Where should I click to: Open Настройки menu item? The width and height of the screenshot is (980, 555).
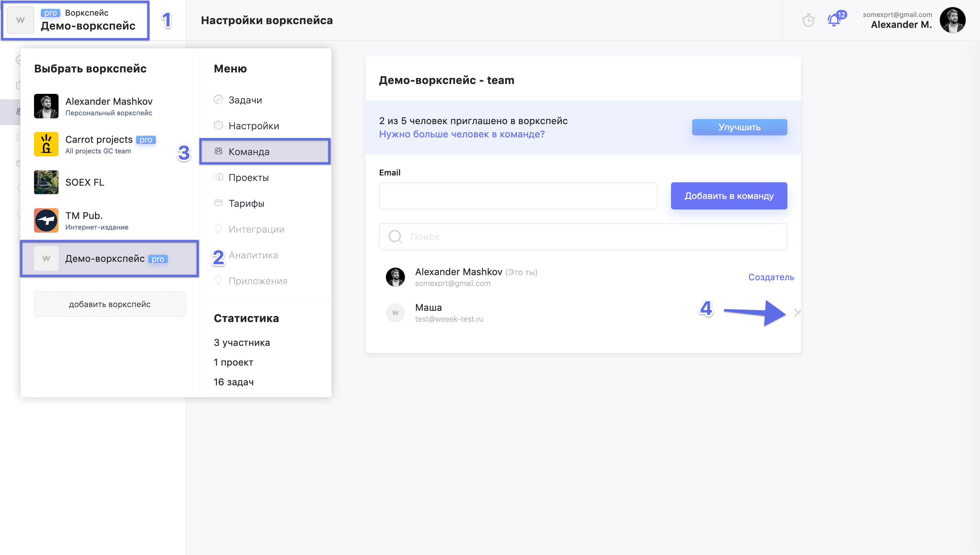pos(265,126)
